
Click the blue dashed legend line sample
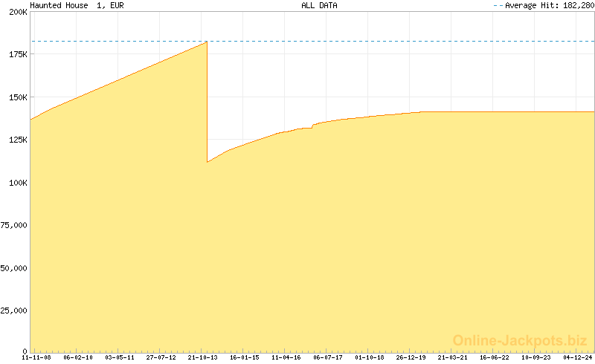[x=498, y=6]
